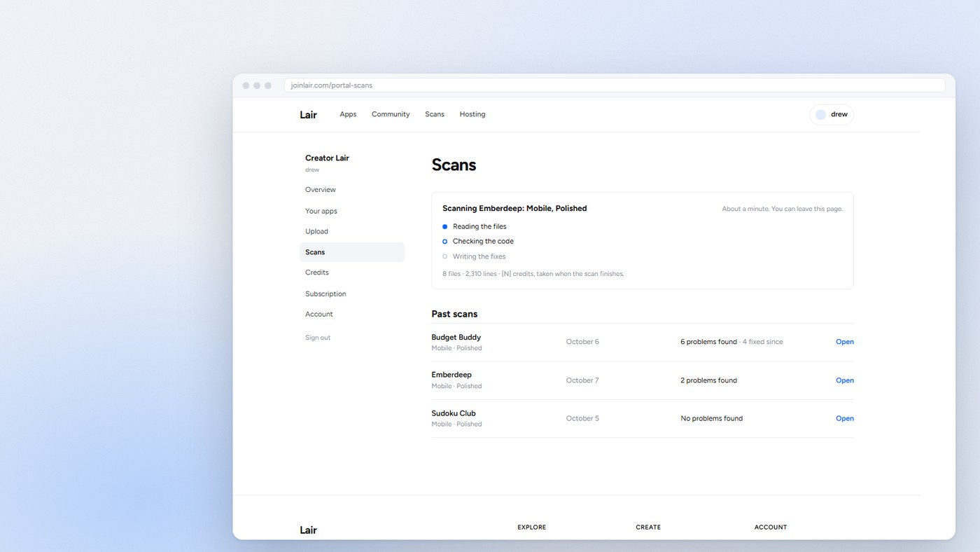
Task: Click the Reading the files step dot
Action: coord(444,227)
